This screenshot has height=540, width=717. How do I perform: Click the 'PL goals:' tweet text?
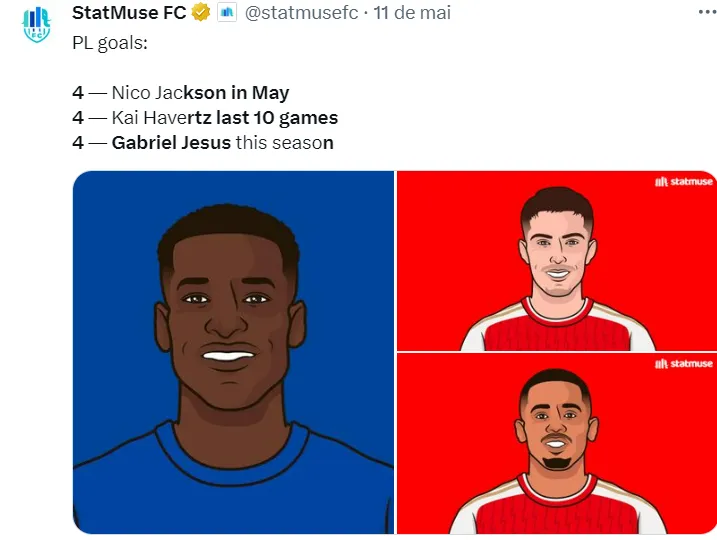point(110,43)
